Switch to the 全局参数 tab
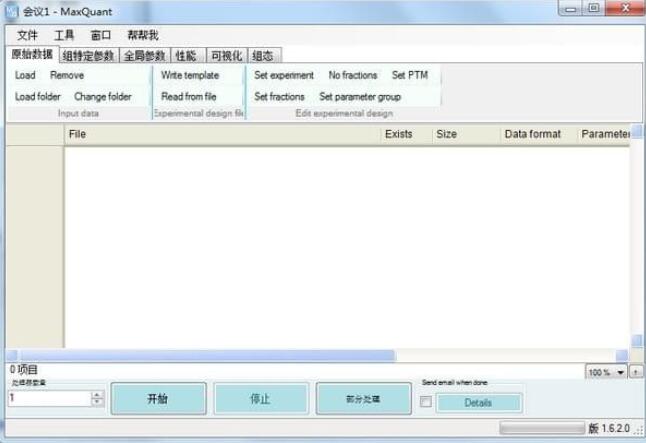Image resolution: width=646 pixels, height=443 pixels. 145,56
